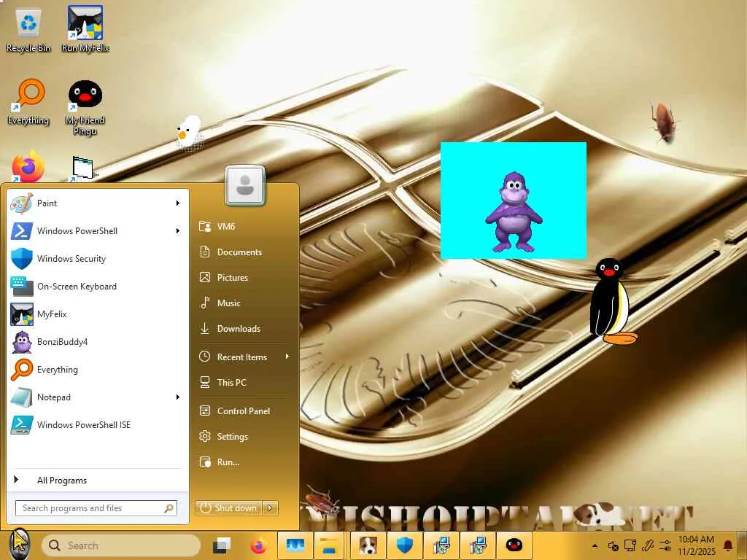The image size is (747, 560).
Task: Click the Pingu icon on the taskbar
Action: point(514,545)
